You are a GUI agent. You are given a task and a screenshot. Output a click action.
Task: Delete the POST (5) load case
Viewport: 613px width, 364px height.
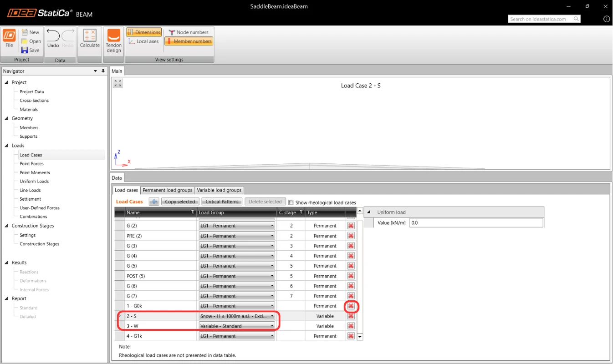click(351, 276)
